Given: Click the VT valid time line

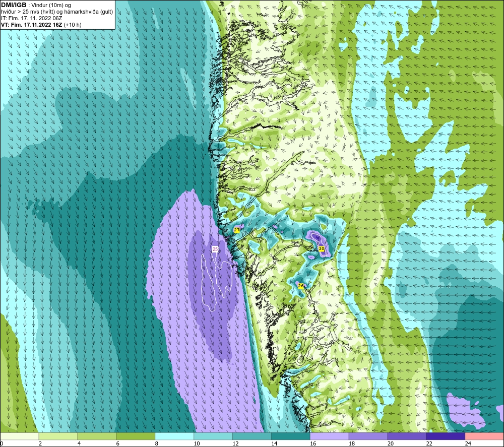Looking at the screenshot, I should 41,25.
